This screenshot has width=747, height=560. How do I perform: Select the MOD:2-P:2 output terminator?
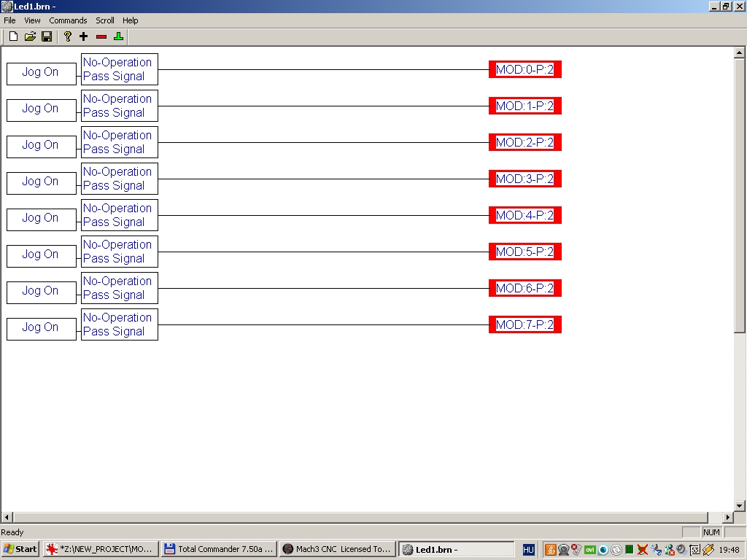point(525,142)
